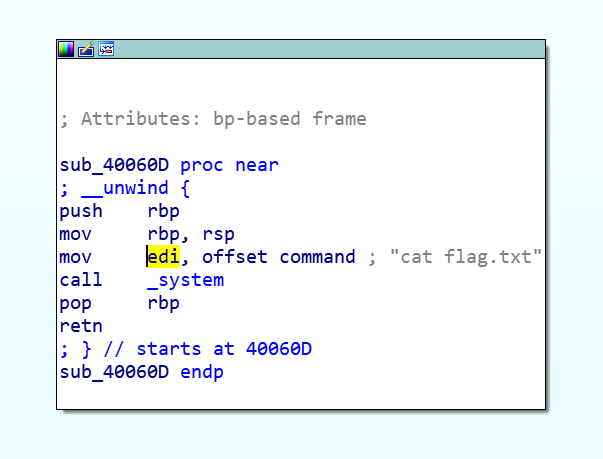Click the '; __unwind {' comment line

point(125,188)
